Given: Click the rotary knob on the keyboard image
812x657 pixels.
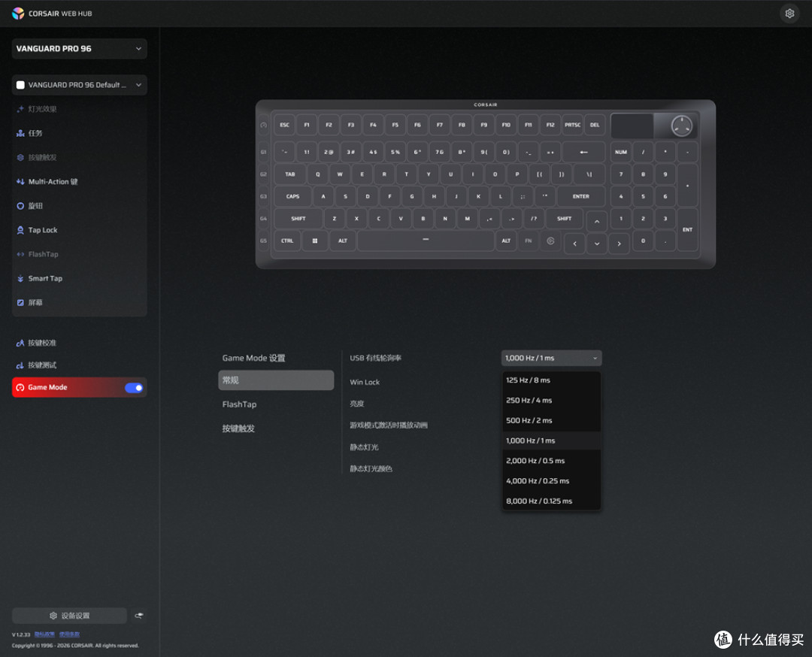Looking at the screenshot, I should (x=681, y=126).
